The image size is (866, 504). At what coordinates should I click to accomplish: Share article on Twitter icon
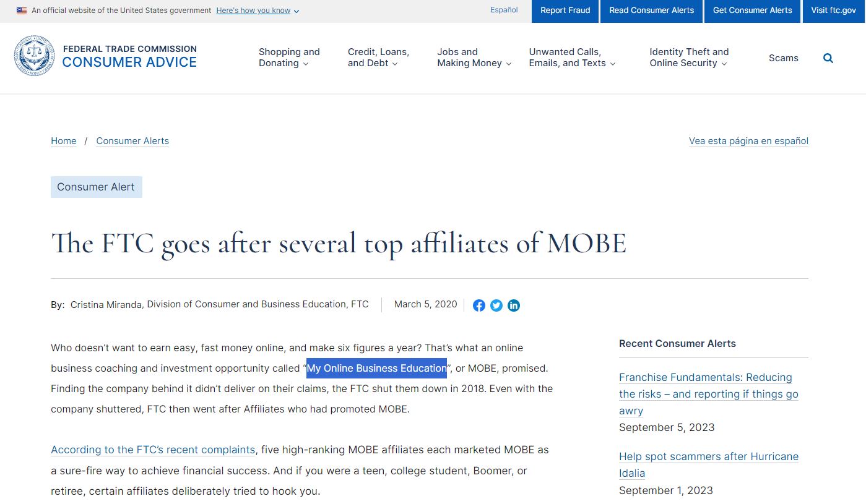point(496,305)
